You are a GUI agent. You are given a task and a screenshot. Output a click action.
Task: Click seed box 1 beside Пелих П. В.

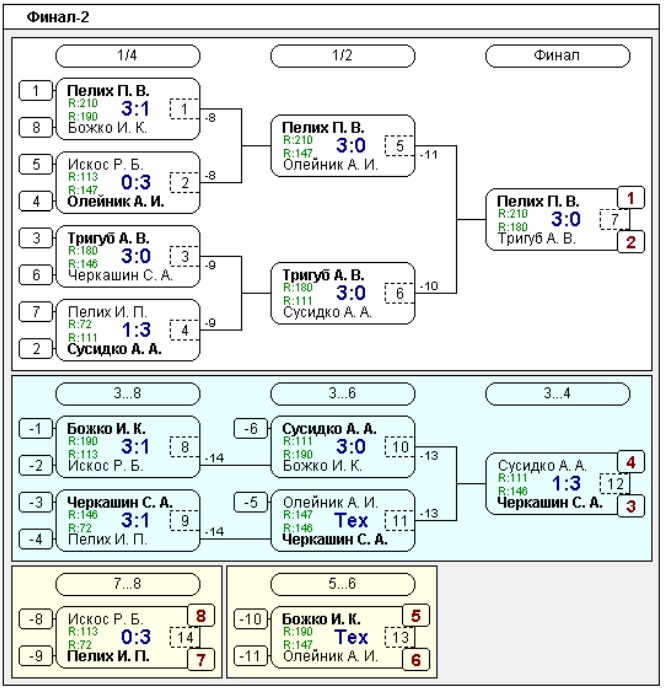click(x=36, y=91)
